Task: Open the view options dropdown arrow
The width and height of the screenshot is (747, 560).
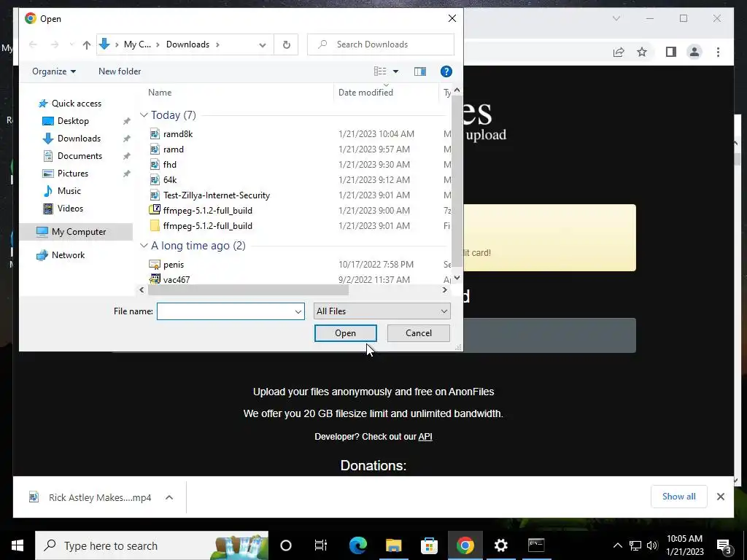Action: pyautogui.click(x=395, y=71)
